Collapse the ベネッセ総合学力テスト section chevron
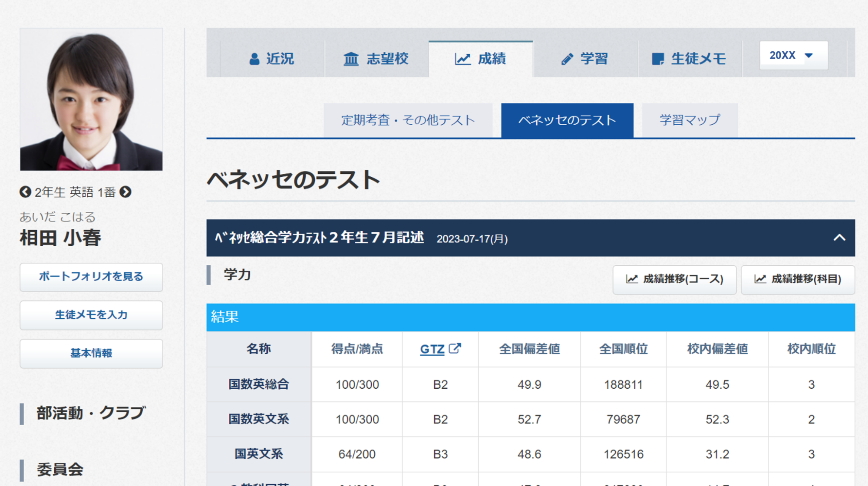Image resolution: width=868 pixels, height=486 pixels. (839, 238)
